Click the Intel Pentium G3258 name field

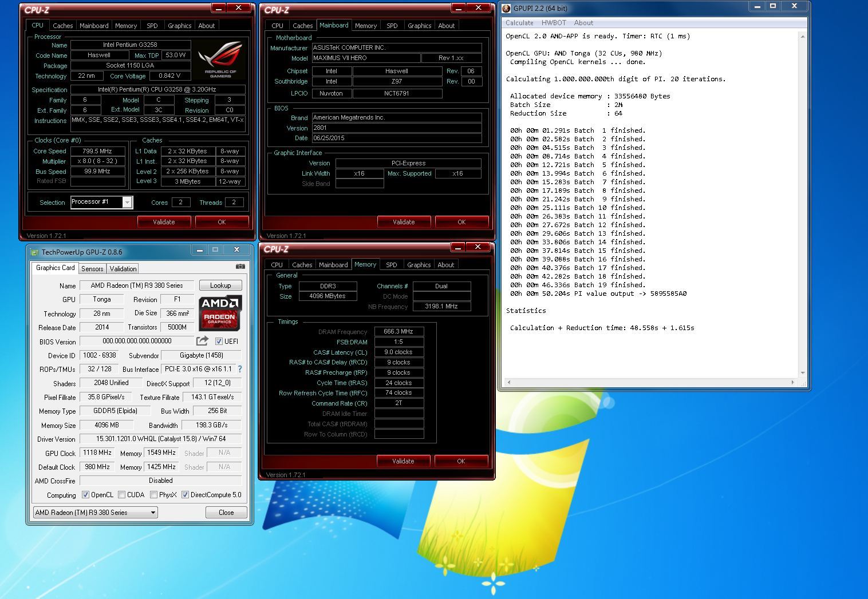point(130,45)
